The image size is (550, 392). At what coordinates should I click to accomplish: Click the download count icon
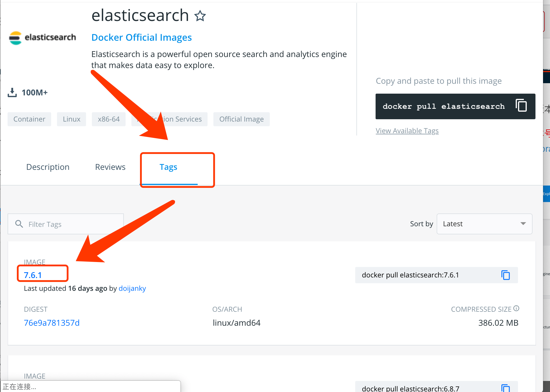[x=12, y=92]
